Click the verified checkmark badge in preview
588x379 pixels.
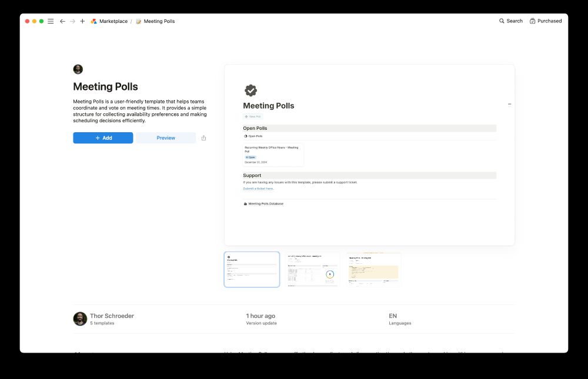(x=251, y=90)
